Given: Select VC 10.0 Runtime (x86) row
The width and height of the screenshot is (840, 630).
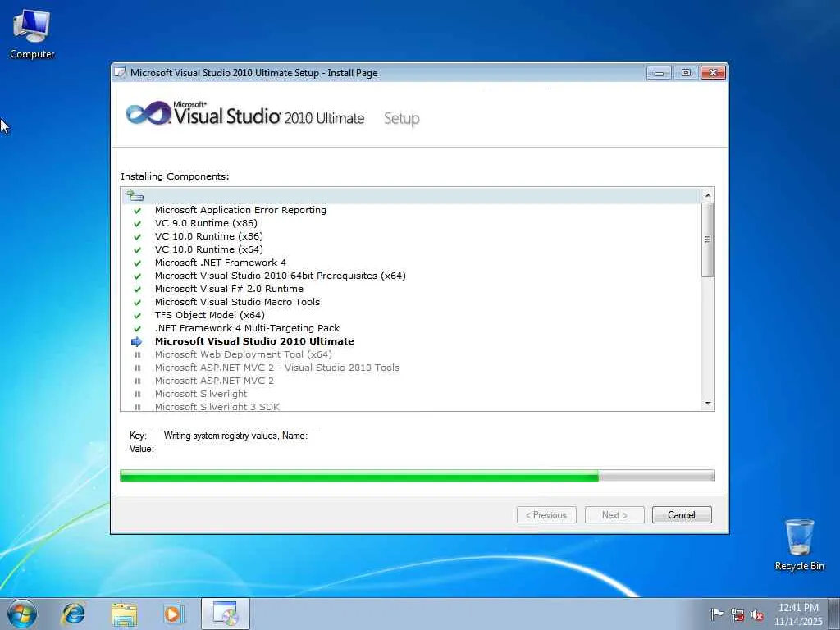Looking at the screenshot, I should tap(411, 236).
